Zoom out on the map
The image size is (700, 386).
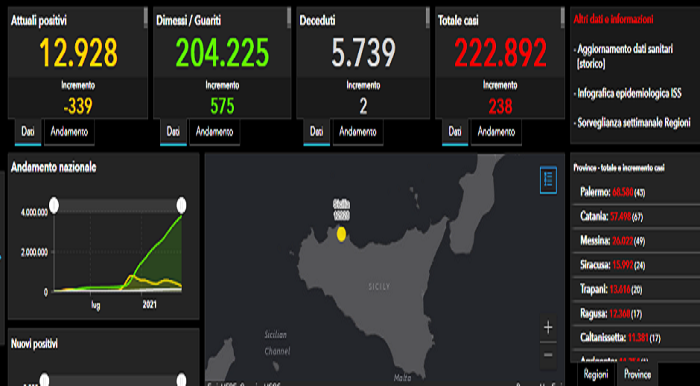click(548, 355)
